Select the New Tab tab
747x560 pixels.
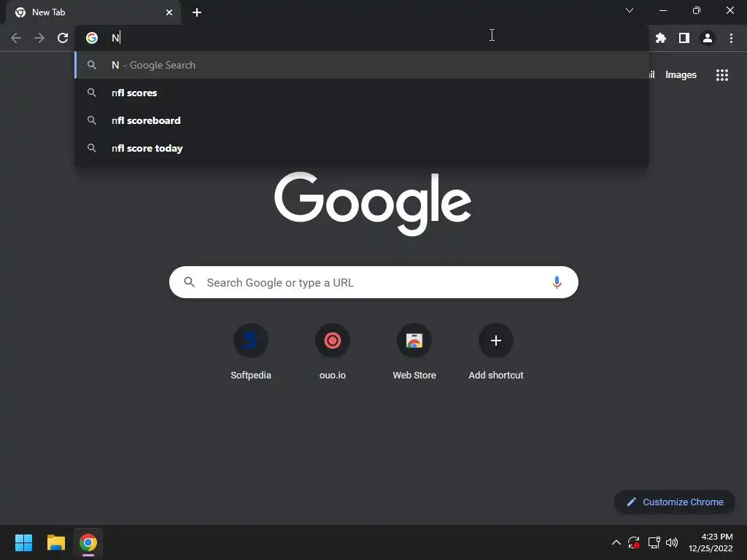point(93,12)
